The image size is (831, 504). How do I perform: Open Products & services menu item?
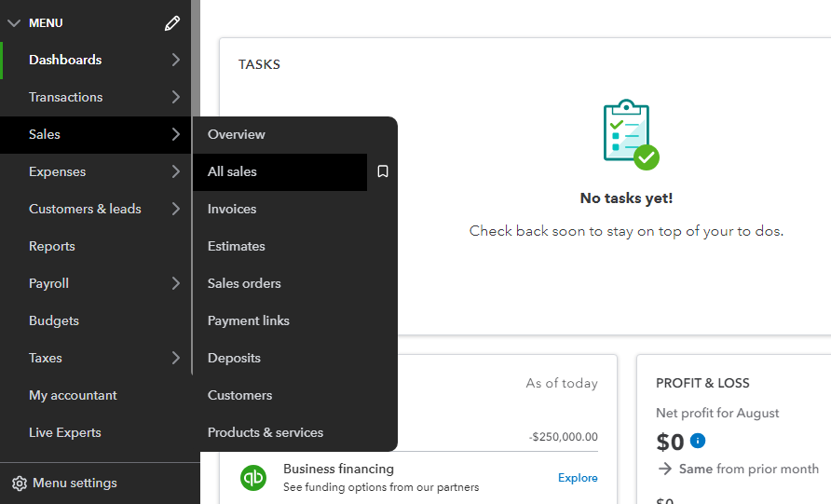tap(266, 432)
